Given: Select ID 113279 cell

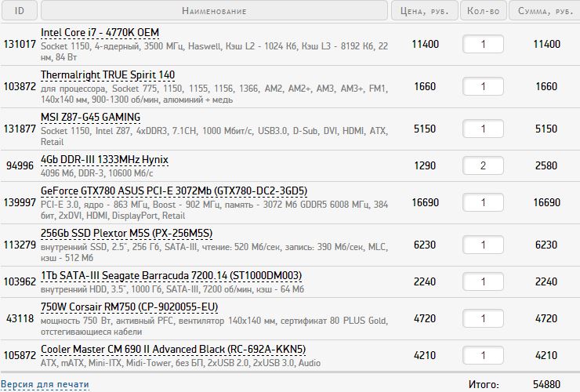Looking at the screenshot, I should (x=20, y=245).
